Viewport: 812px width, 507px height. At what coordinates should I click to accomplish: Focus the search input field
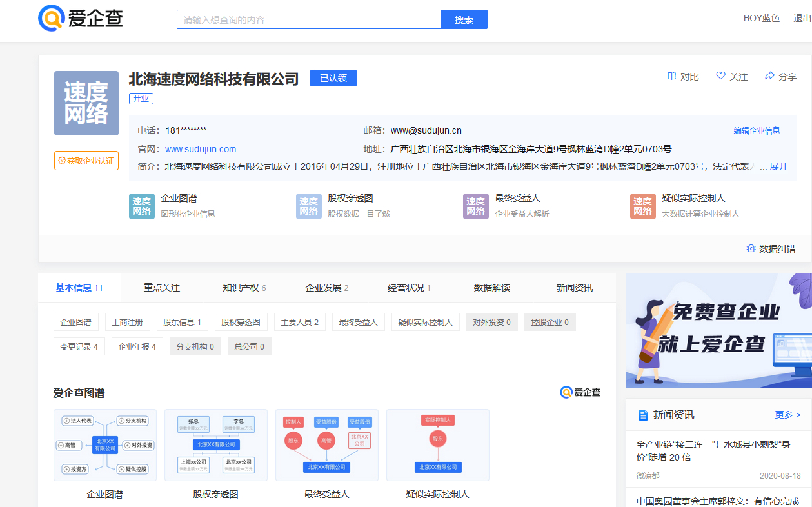(x=309, y=19)
